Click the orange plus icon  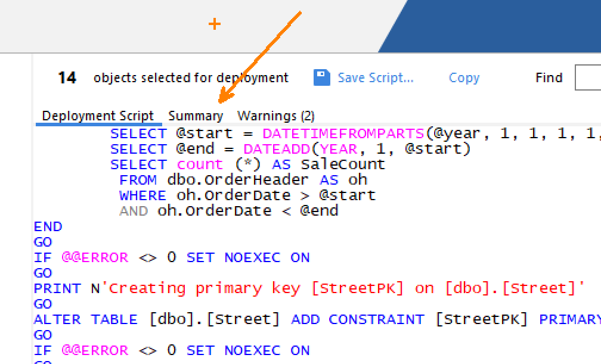[x=214, y=24]
